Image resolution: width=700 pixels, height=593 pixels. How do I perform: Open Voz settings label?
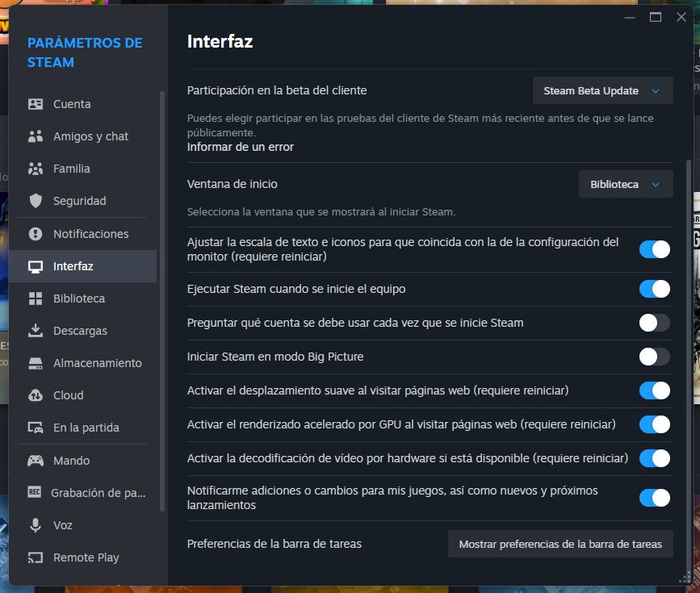click(x=62, y=525)
